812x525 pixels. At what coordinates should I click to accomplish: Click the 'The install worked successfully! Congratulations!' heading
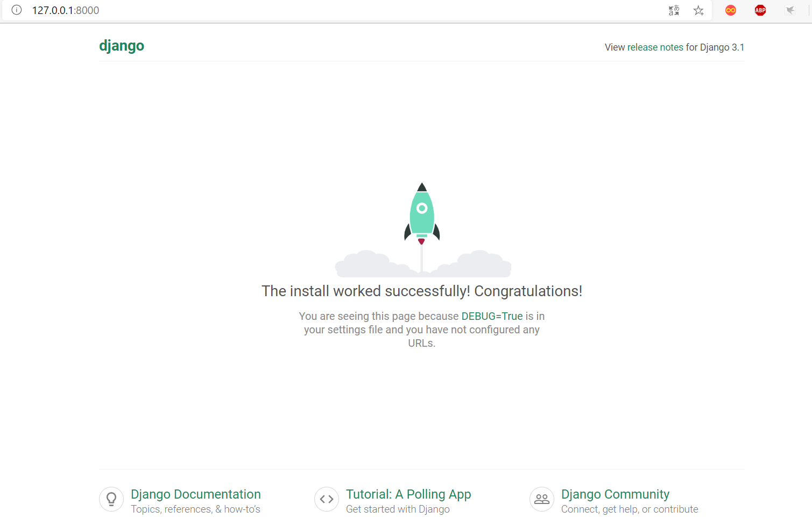pyautogui.click(x=422, y=291)
